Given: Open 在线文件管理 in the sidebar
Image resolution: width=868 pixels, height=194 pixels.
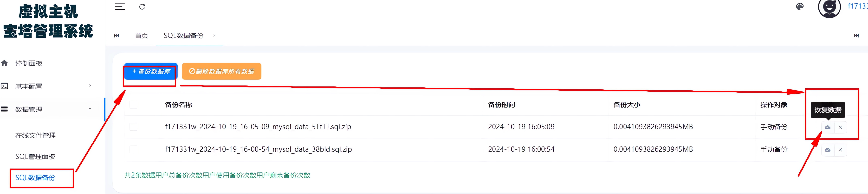Looking at the screenshot, I should pyautogui.click(x=35, y=135).
